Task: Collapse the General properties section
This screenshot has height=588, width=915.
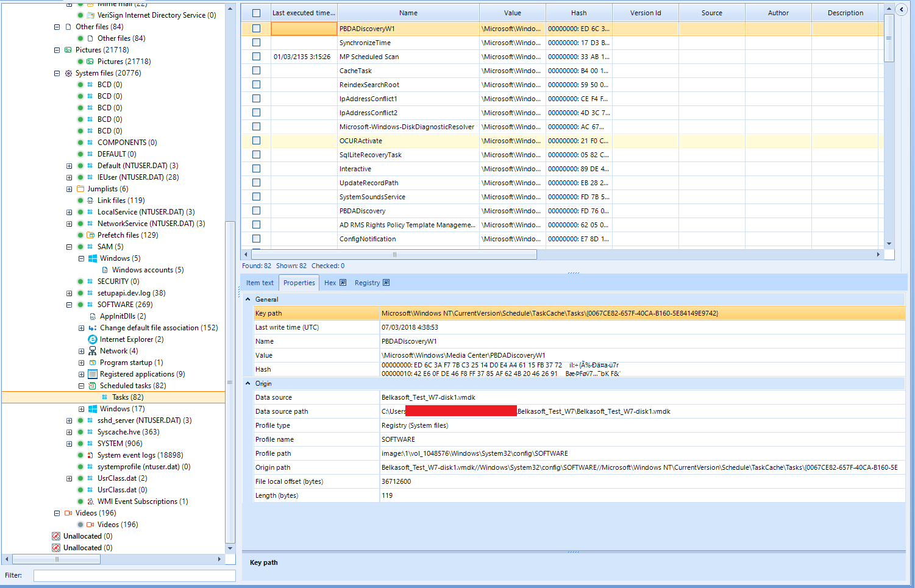Action: (x=248, y=299)
